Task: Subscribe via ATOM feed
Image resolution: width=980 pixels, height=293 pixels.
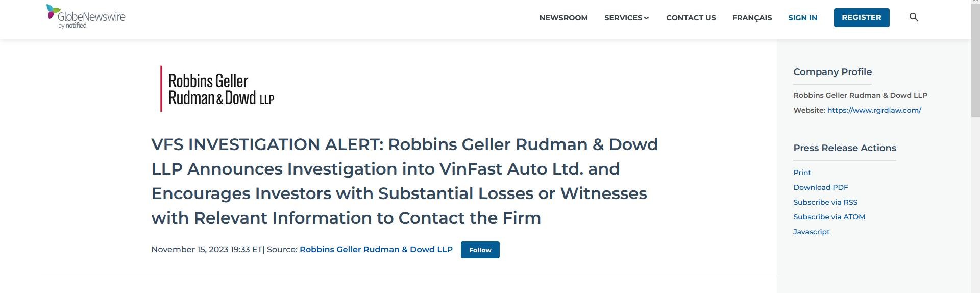Action: [829, 217]
